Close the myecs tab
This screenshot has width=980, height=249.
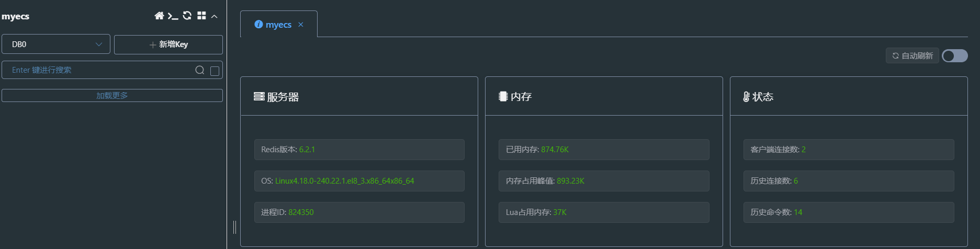point(301,25)
